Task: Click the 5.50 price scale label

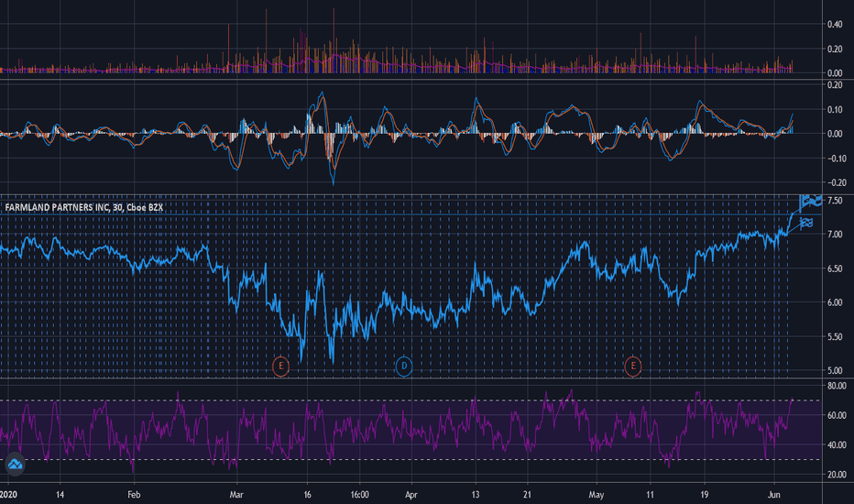Action: [x=835, y=336]
